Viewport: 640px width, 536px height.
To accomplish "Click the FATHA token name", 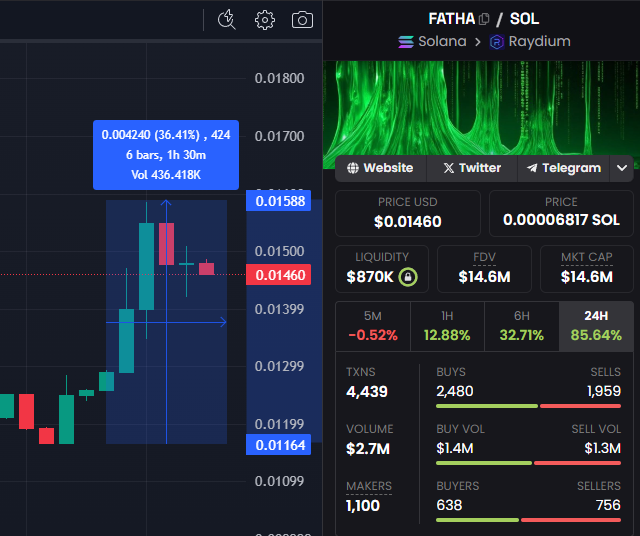I will [451, 19].
